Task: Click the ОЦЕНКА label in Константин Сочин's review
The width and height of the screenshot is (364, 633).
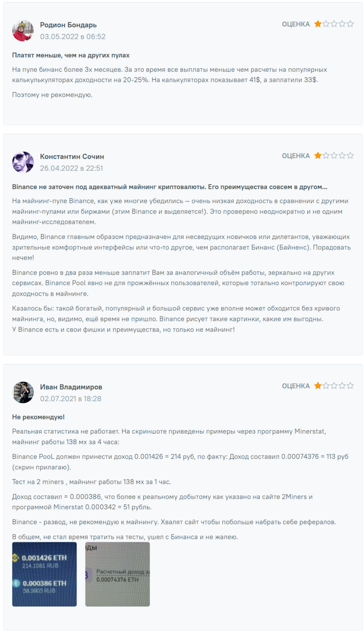Action: click(296, 156)
